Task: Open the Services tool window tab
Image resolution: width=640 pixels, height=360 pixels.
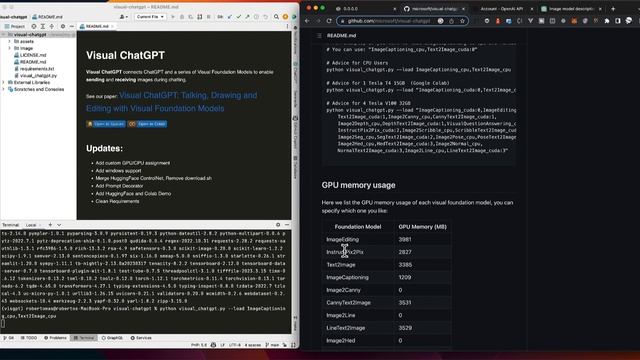Action: coord(141,338)
